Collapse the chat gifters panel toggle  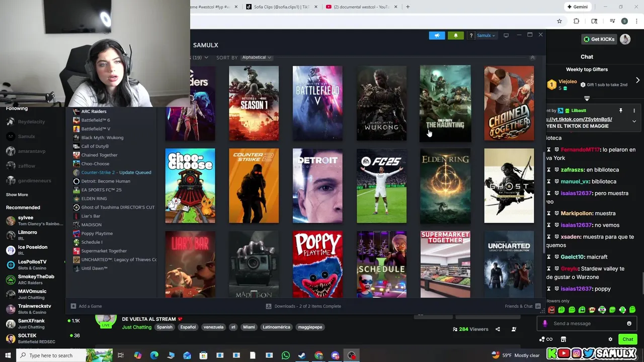tap(587, 99)
